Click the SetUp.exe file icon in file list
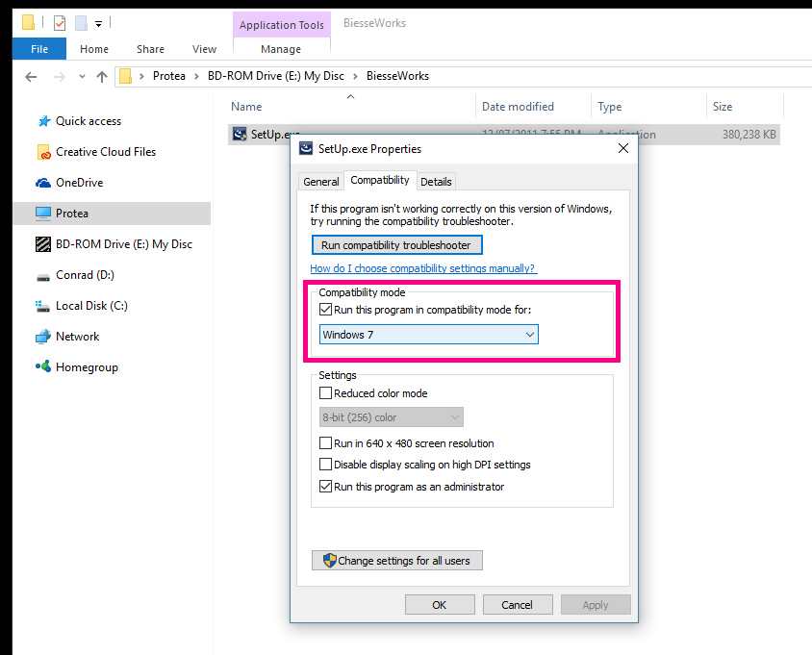This screenshot has height=655, width=812. [x=240, y=134]
